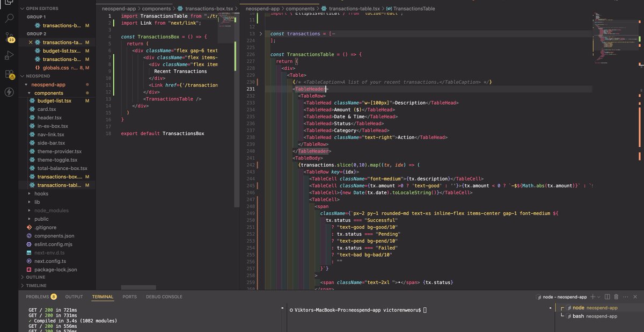The width and height of the screenshot is (644, 332).
Task: Switch to the Output panel tab
Action: (x=74, y=297)
